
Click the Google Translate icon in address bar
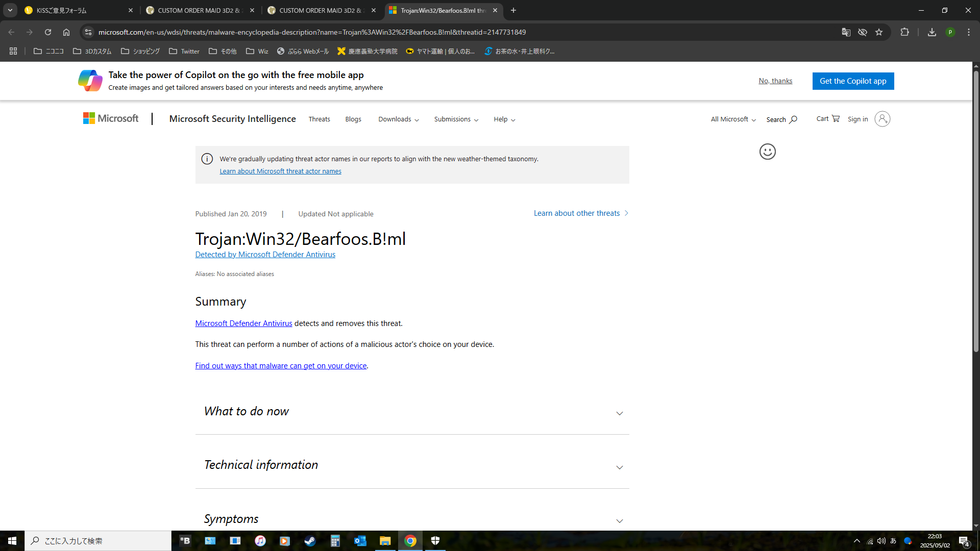pos(846,32)
